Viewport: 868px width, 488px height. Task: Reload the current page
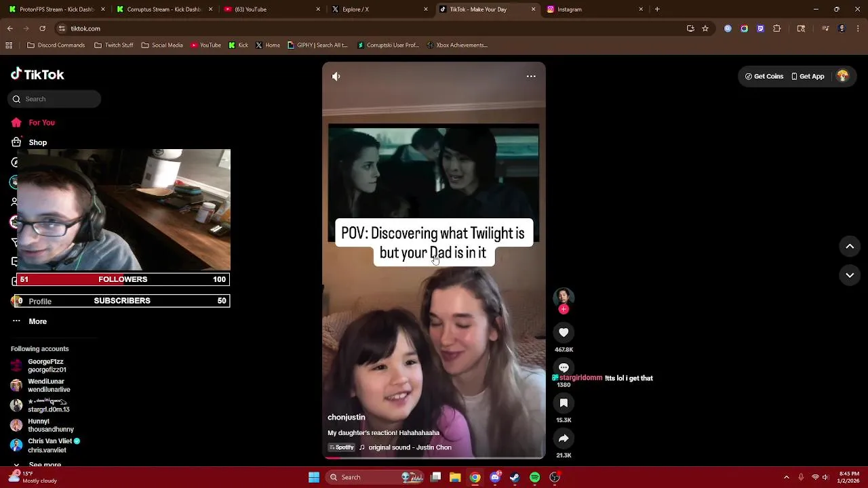pos(42,28)
